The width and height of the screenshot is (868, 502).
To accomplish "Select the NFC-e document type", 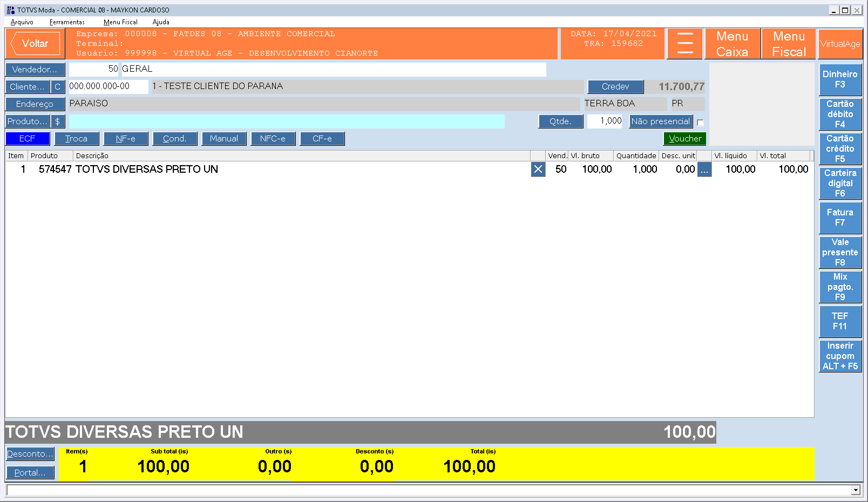I will click(273, 139).
